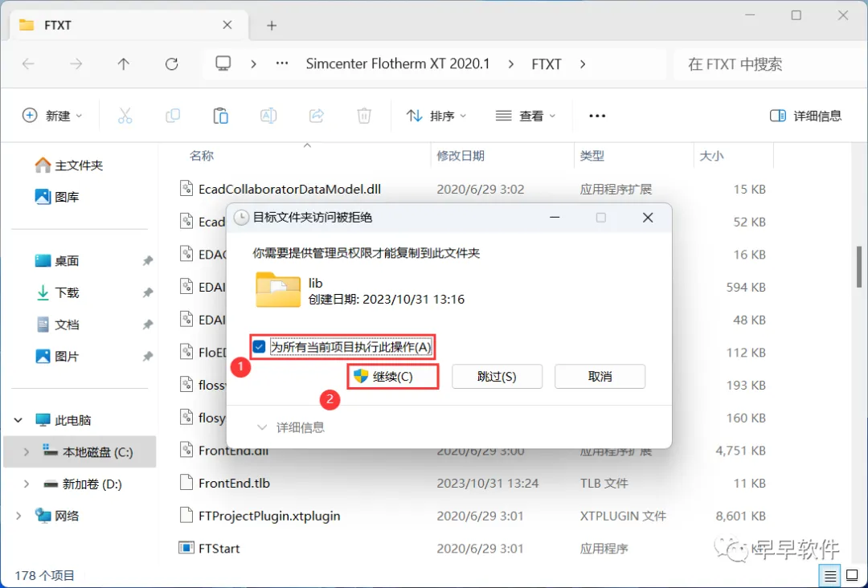Close the access denied dialog

648,218
